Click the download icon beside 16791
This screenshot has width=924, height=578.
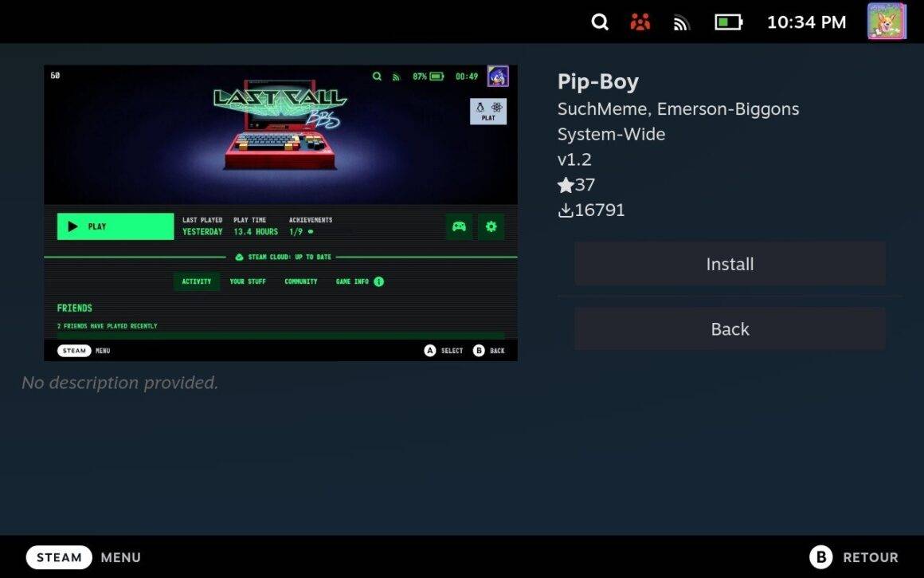click(x=566, y=210)
